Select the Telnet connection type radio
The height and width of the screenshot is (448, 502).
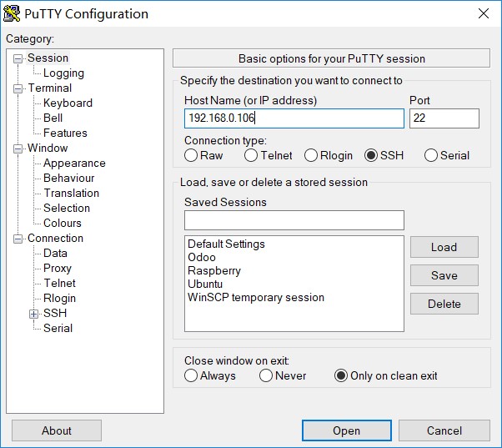tap(251, 155)
